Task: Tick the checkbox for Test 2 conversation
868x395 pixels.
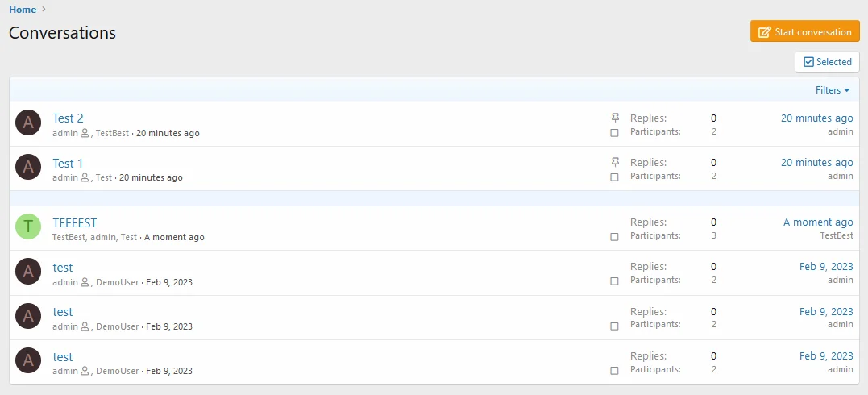Action: pyautogui.click(x=614, y=133)
